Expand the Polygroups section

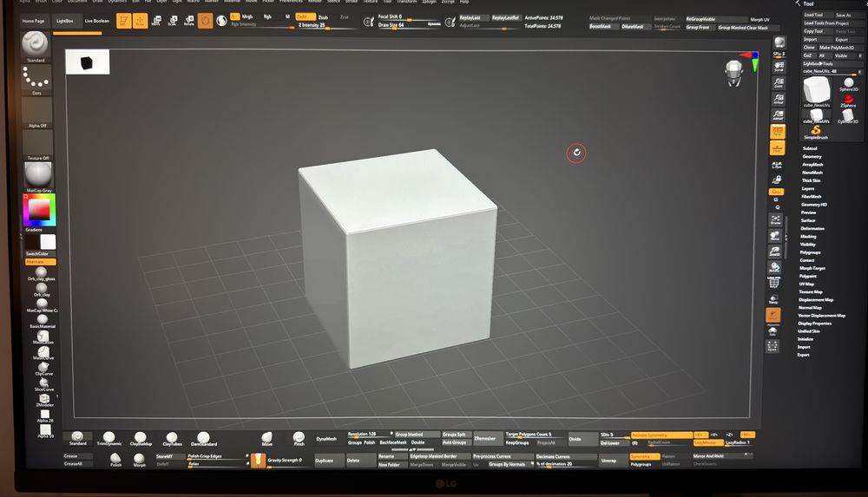tap(810, 252)
